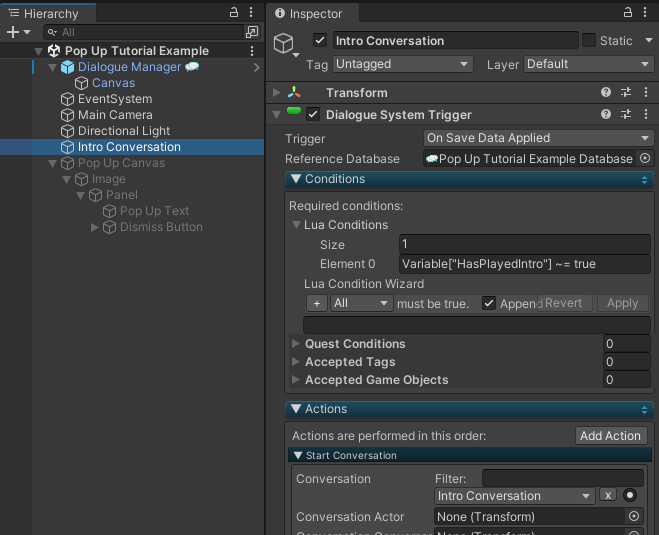Collapse the Panel node
659x535 pixels.
coord(80,195)
